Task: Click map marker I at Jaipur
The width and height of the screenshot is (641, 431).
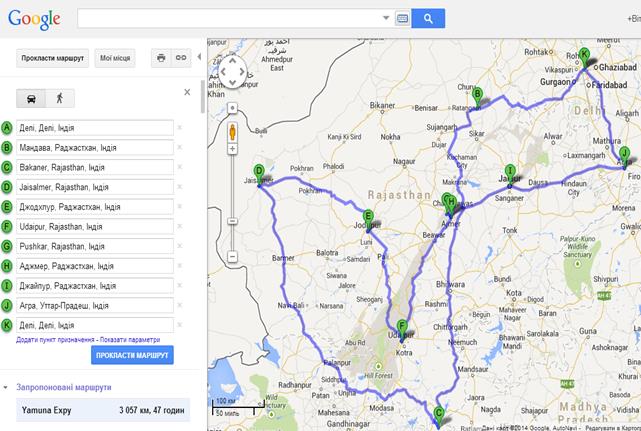Action: (x=510, y=175)
